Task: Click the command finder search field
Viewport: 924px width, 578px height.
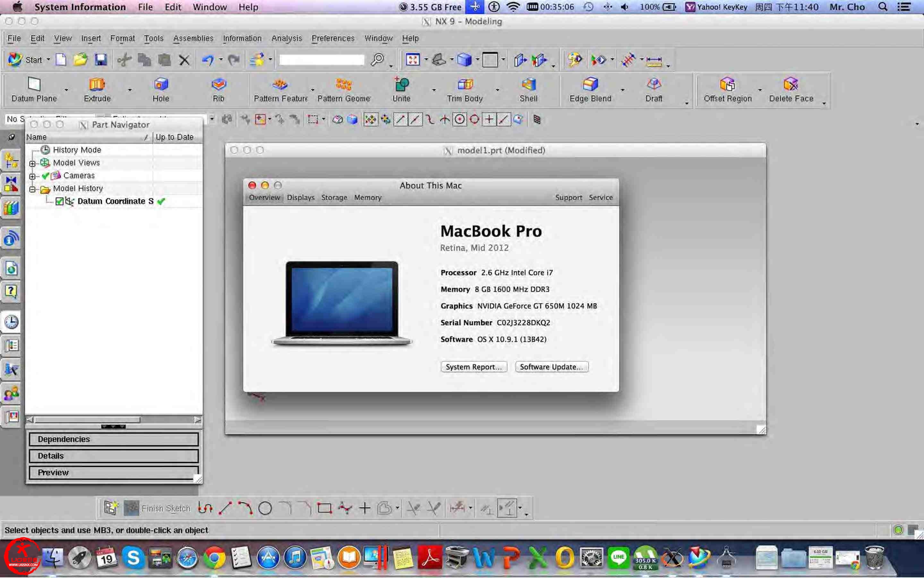Action: coord(321,60)
